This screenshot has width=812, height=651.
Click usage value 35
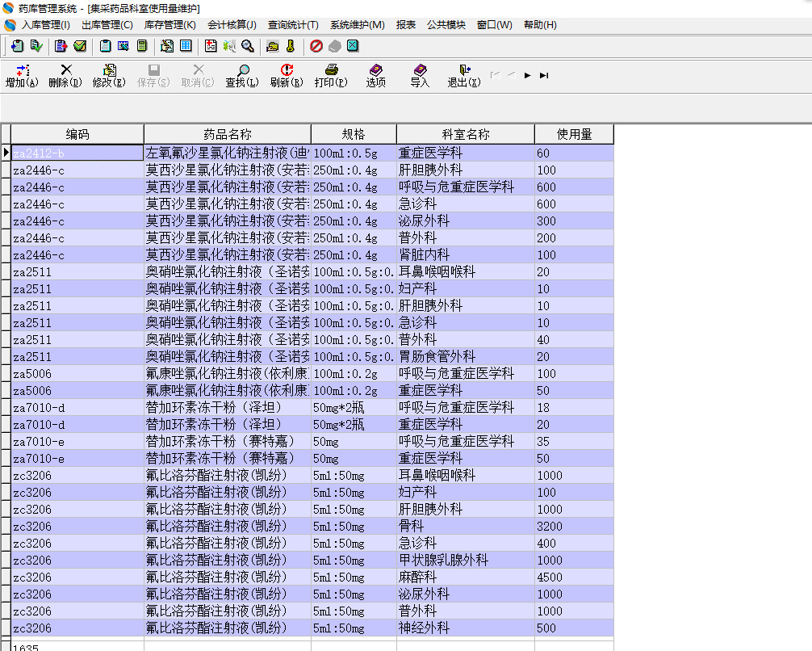click(x=575, y=441)
